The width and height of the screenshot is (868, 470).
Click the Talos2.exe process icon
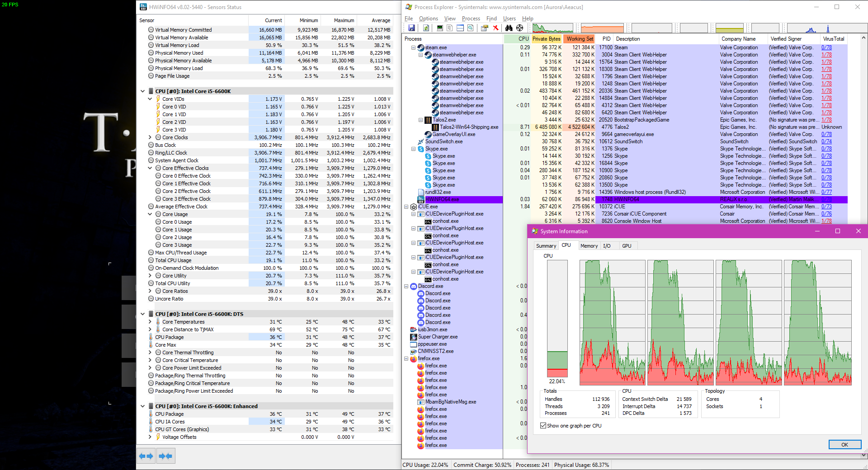(x=428, y=120)
